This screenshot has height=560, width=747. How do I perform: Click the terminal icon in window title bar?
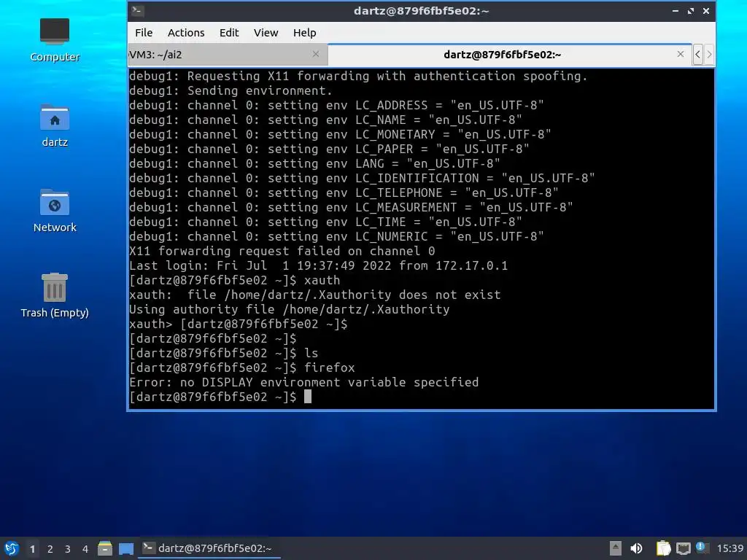tap(138, 10)
